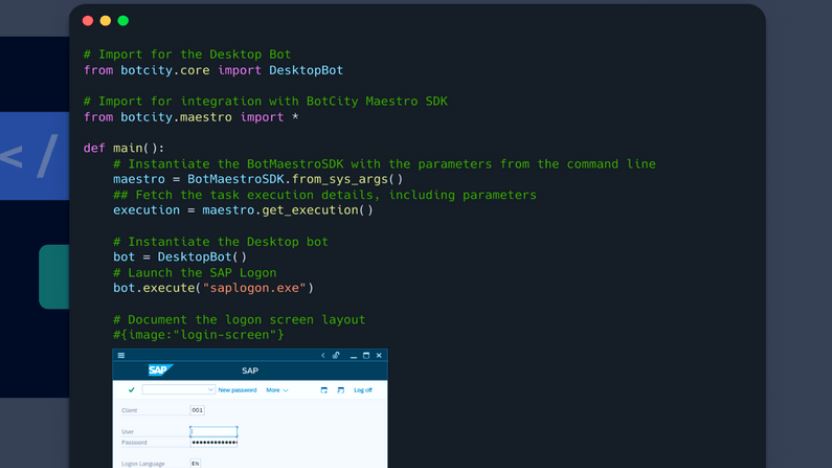The width and height of the screenshot is (832, 468).
Task: Click comment "## Fetch the task execution details"
Action: 247,195
